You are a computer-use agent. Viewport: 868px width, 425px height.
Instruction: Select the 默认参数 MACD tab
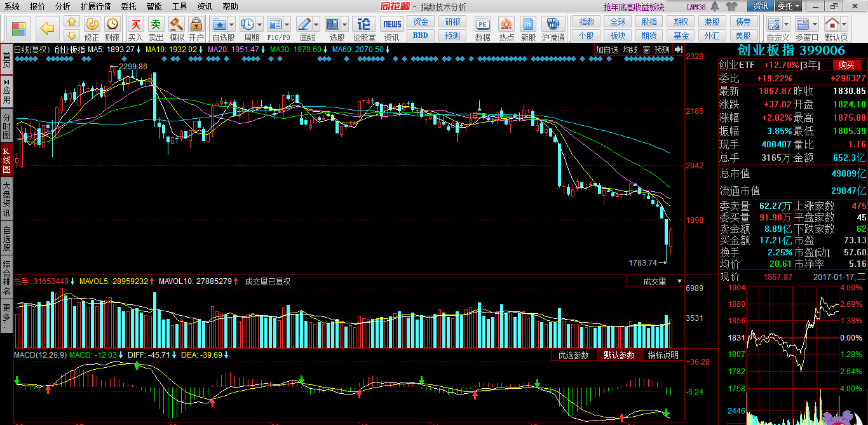tap(619, 355)
